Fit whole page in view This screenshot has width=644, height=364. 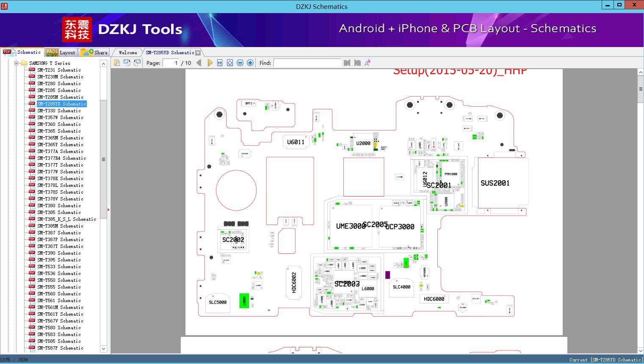230,63
